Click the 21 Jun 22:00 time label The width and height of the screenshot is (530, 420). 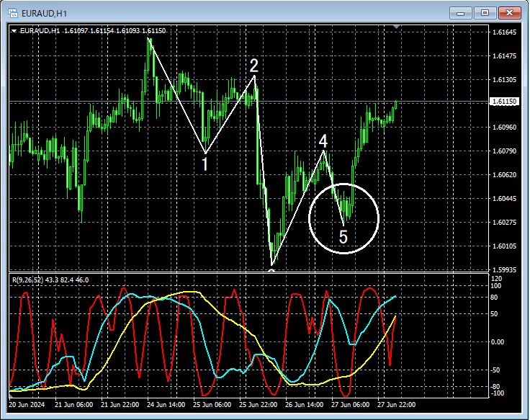point(120,404)
